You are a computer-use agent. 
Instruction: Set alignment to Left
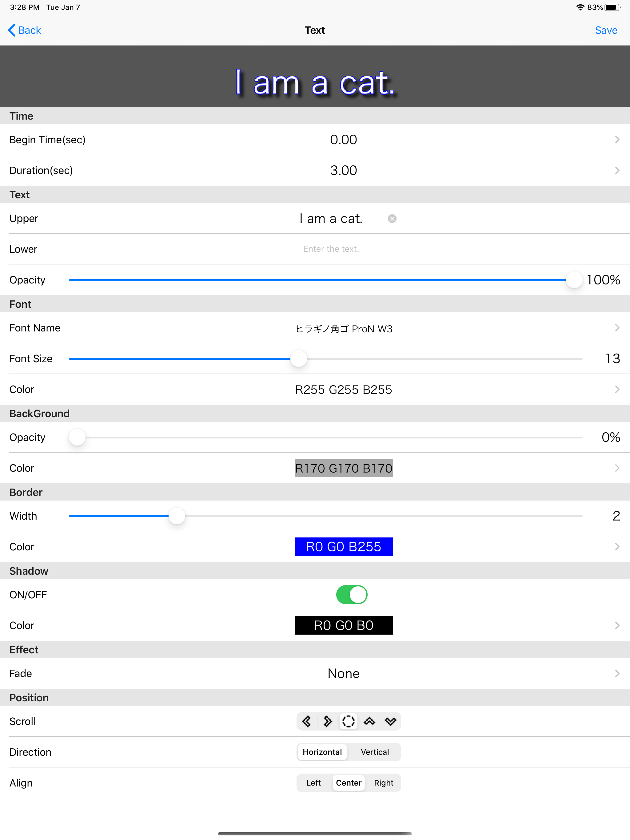click(x=313, y=783)
